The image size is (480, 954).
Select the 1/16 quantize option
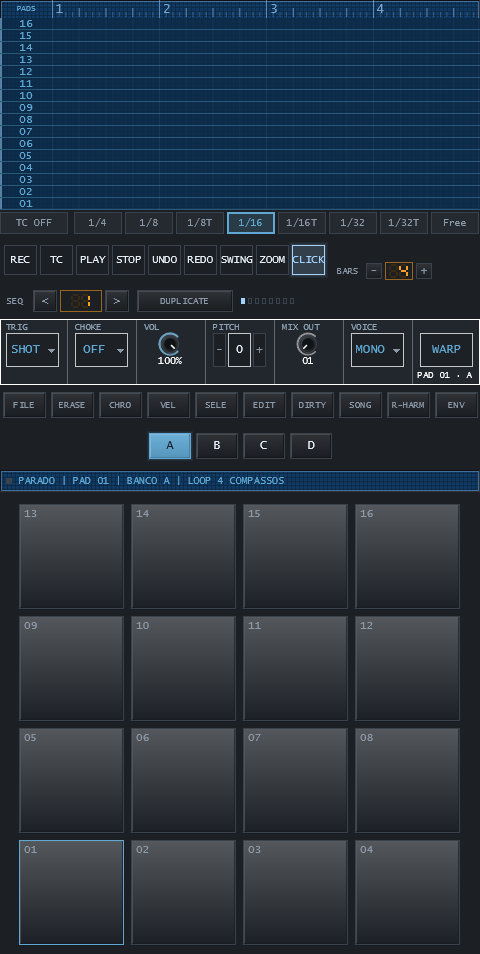(x=251, y=223)
